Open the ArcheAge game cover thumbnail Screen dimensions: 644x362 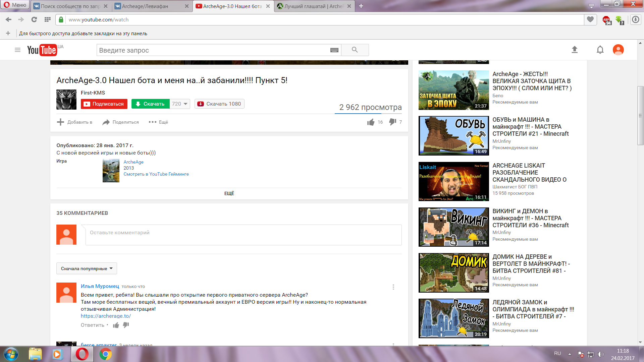[x=111, y=171]
